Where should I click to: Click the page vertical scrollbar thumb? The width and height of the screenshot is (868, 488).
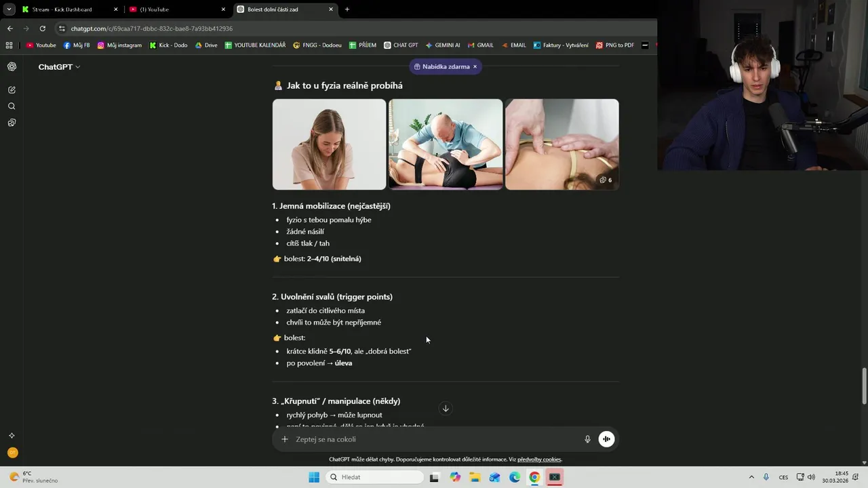(x=864, y=386)
